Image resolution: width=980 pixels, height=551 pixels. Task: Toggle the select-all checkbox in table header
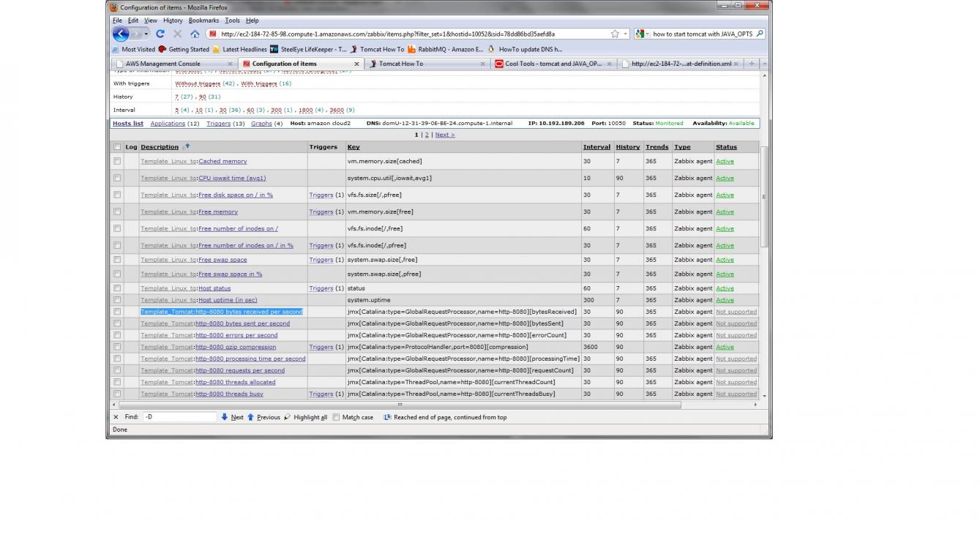coord(117,147)
